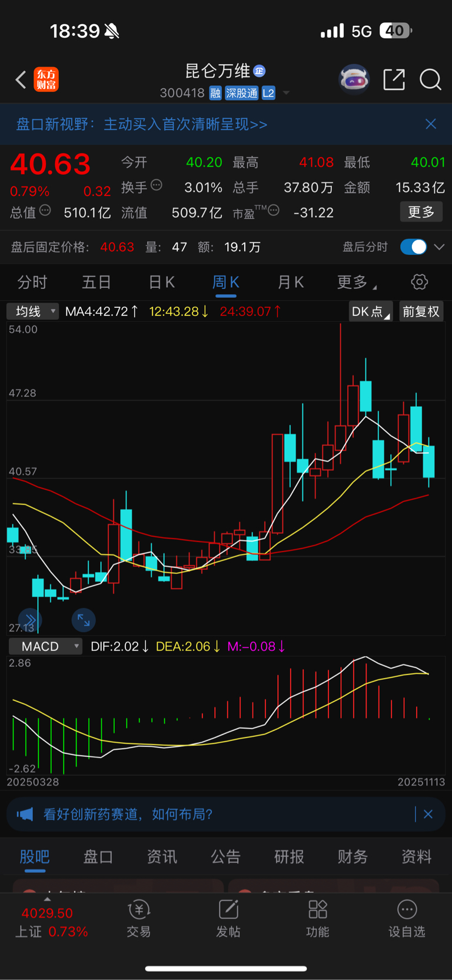Screen dimensions: 452x980
Task: Tap the 深股通 badge
Action: 242,93
